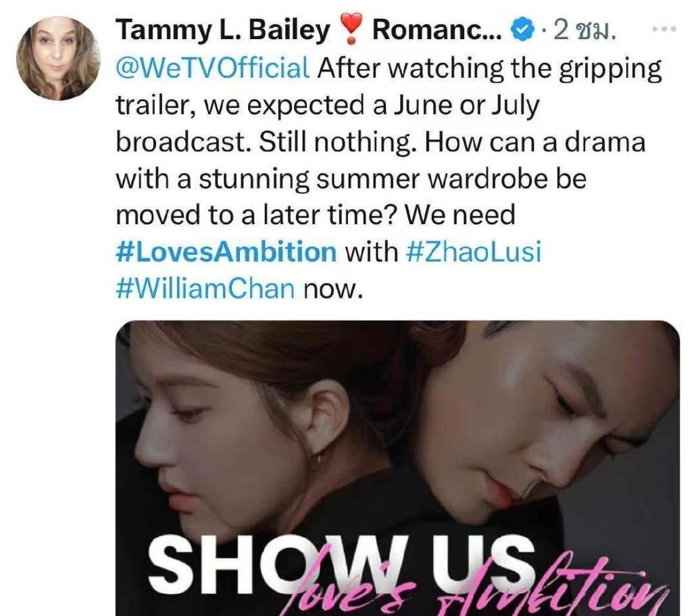This screenshot has width=696, height=616.
Task: Open the three-dot more options menu
Action: 664,29
